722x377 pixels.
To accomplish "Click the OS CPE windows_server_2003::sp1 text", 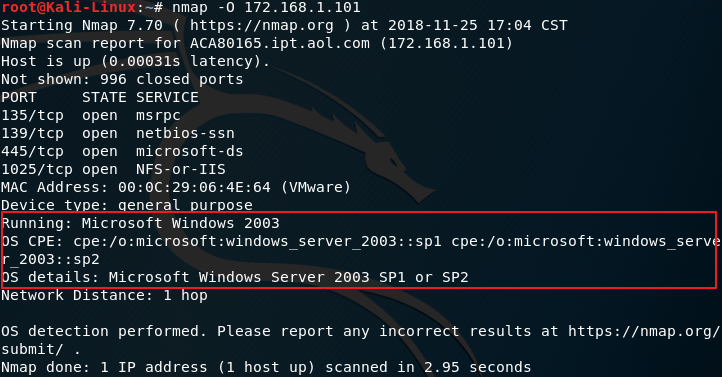I will pos(257,241).
